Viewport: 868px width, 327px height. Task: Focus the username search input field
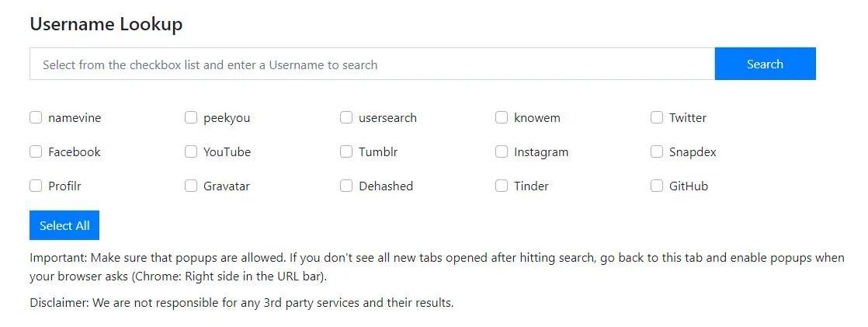(372, 64)
